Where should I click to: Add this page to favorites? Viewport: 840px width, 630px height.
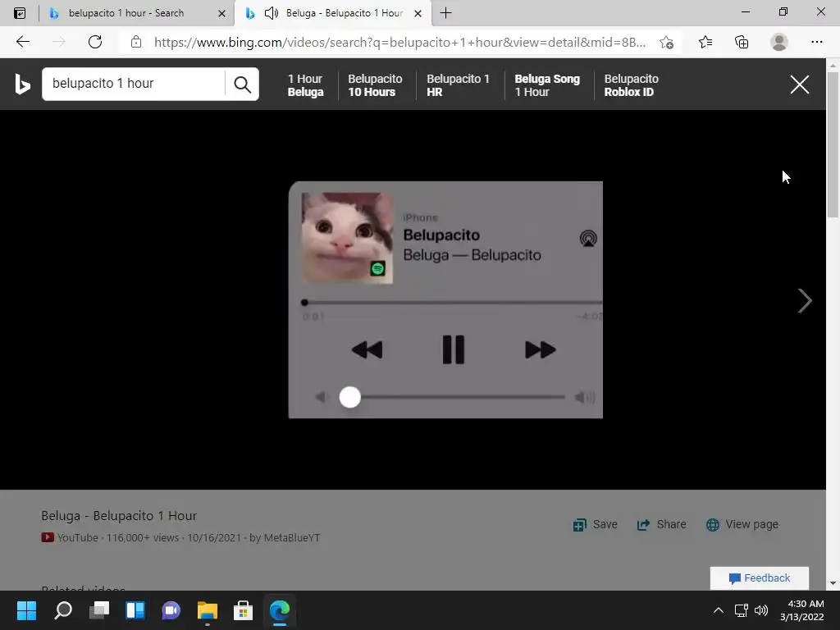(666, 42)
